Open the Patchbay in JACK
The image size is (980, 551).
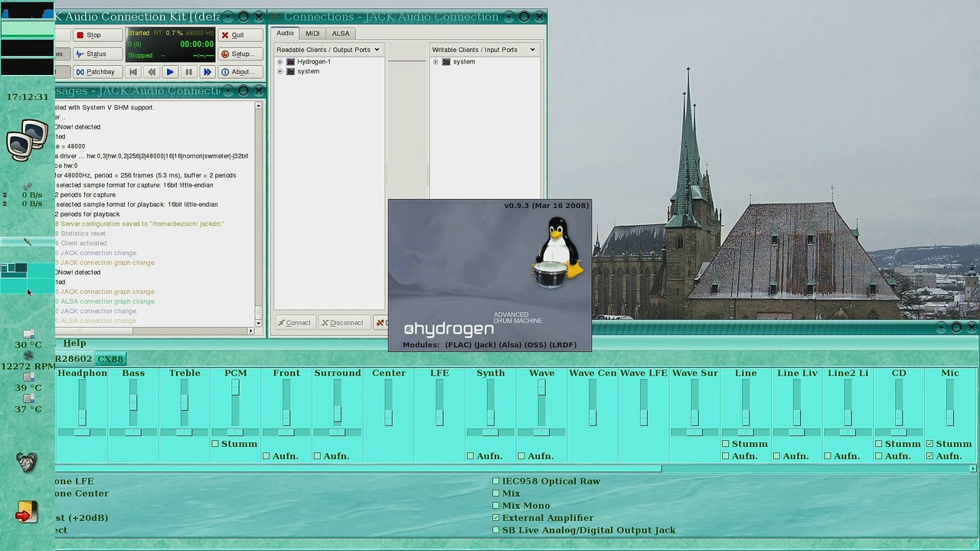(x=98, y=72)
